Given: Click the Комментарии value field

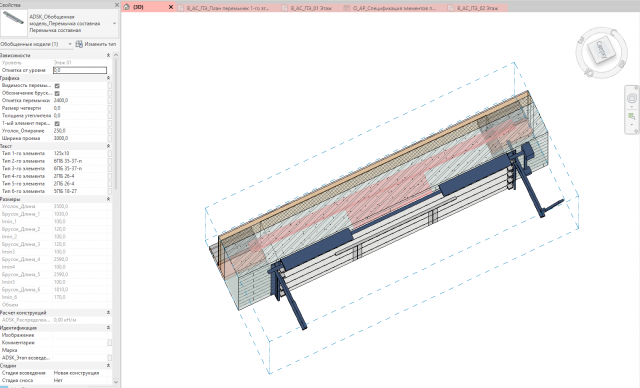Looking at the screenshot, I should point(80,343).
